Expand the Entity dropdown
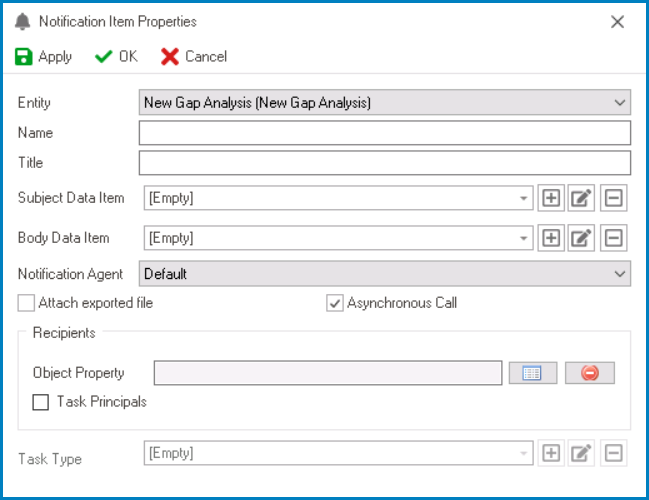 (621, 102)
